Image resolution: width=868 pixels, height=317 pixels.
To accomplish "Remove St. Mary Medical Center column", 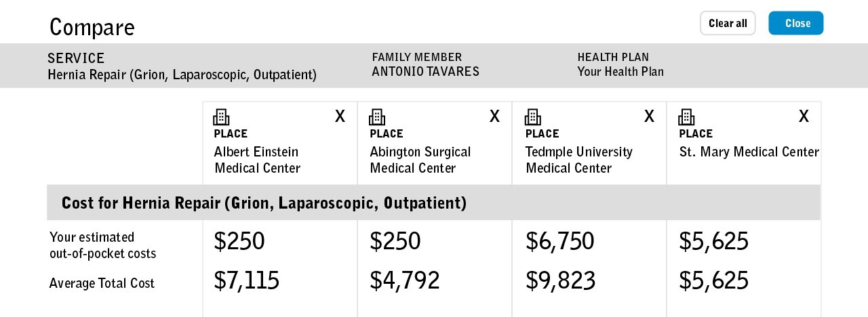I will pyautogui.click(x=804, y=117).
